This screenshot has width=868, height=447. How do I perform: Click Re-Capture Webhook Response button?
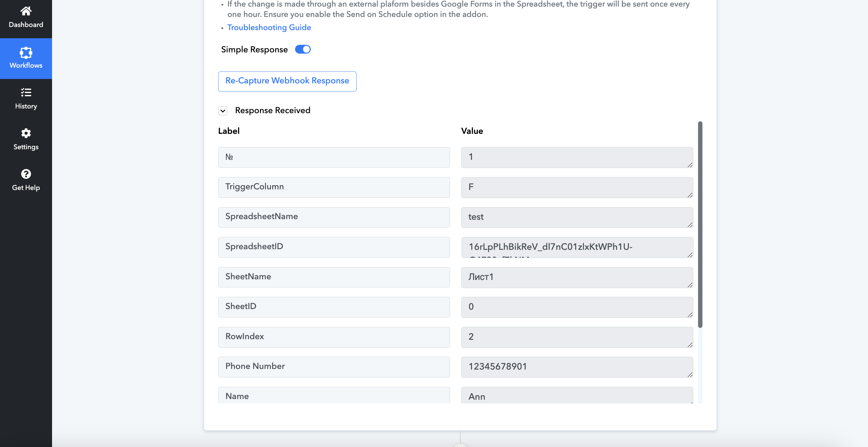tap(287, 81)
